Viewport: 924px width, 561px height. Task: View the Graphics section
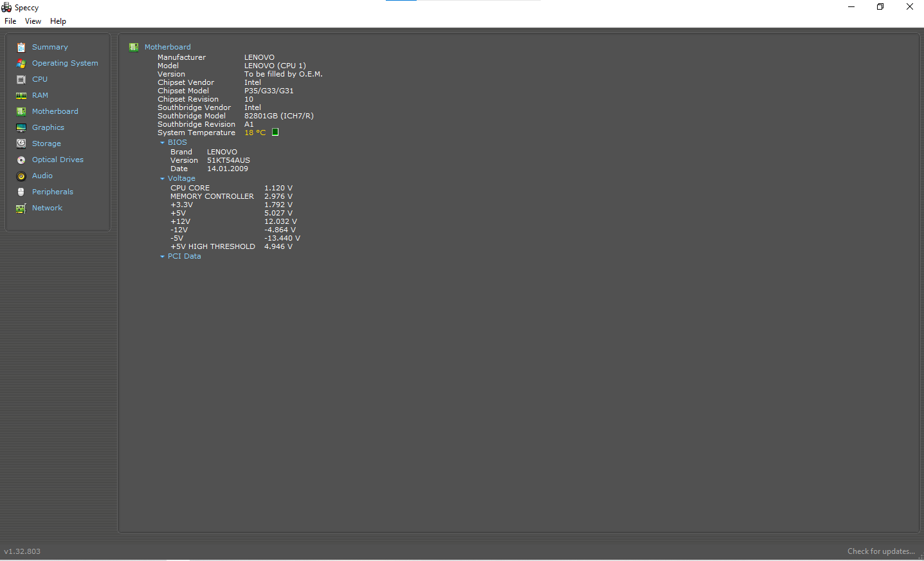point(48,127)
